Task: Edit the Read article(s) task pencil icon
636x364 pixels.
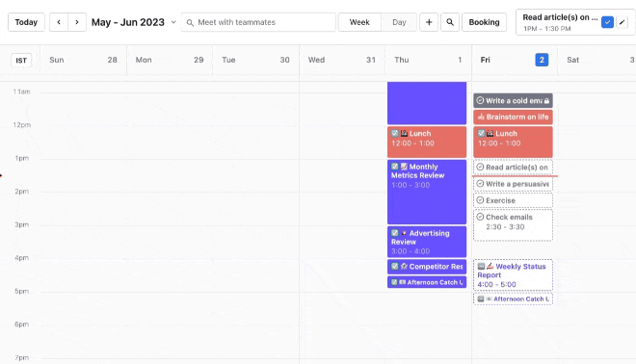Action: pyautogui.click(x=622, y=22)
